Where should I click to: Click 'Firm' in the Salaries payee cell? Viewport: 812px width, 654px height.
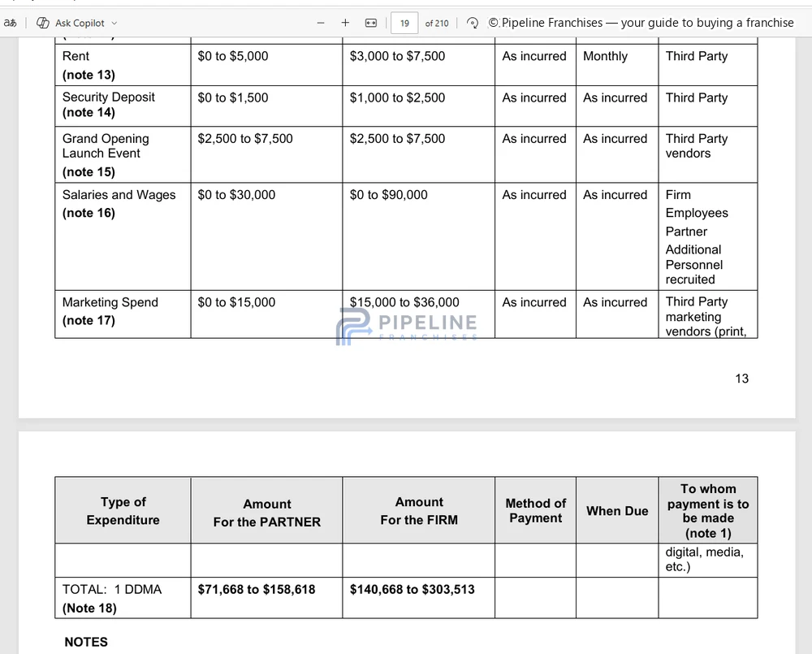coord(678,195)
